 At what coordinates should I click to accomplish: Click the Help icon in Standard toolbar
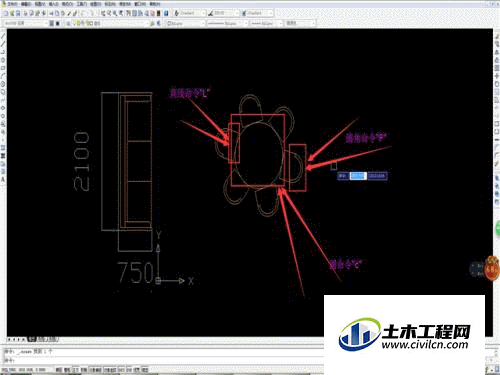coord(166,13)
